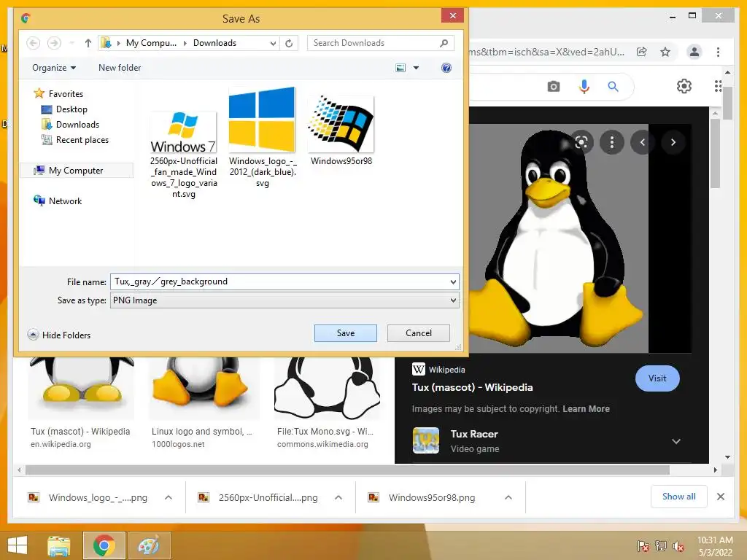
Task: Search Downloads field
Action: pyautogui.click(x=380, y=43)
